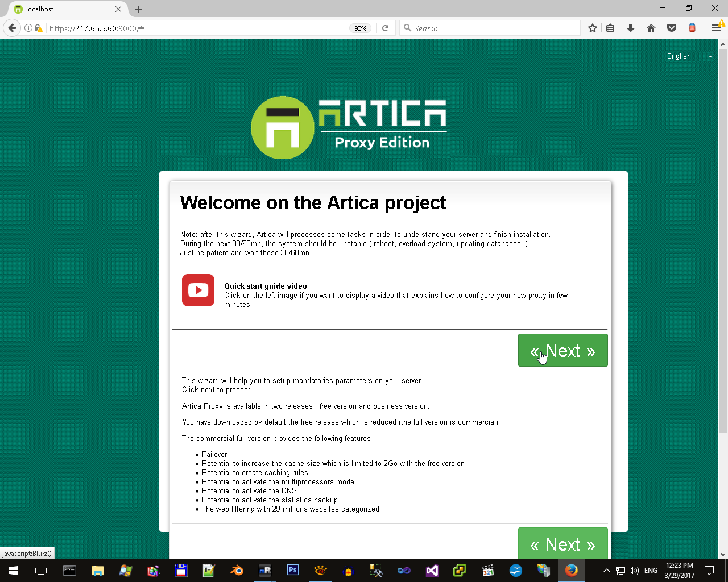Open a new browser tab
The height and width of the screenshot is (582, 728).
tap(138, 9)
